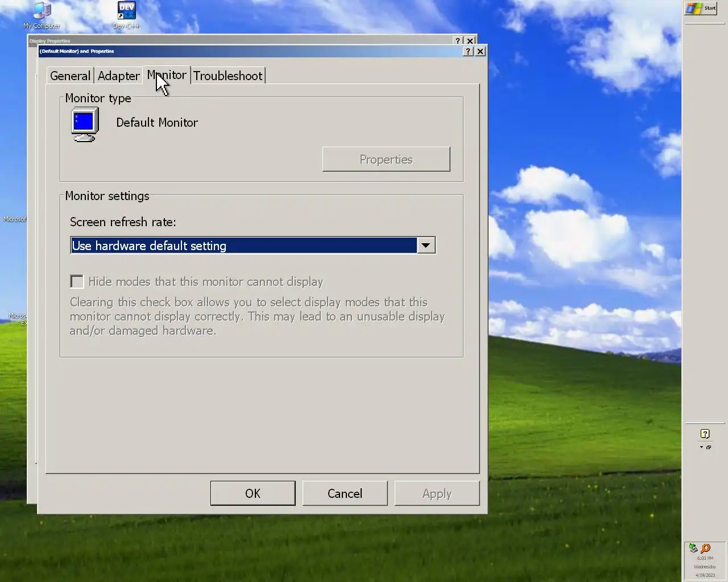Image resolution: width=728 pixels, height=582 pixels.
Task: Select the Monitor tab
Action: [167, 74]
